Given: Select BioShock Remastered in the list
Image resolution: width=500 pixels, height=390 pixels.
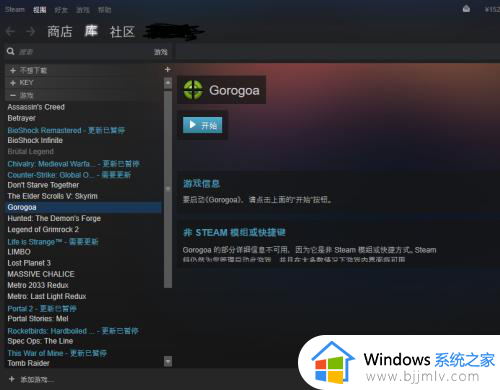Looking at the screenshot, I should pos(66,130).
